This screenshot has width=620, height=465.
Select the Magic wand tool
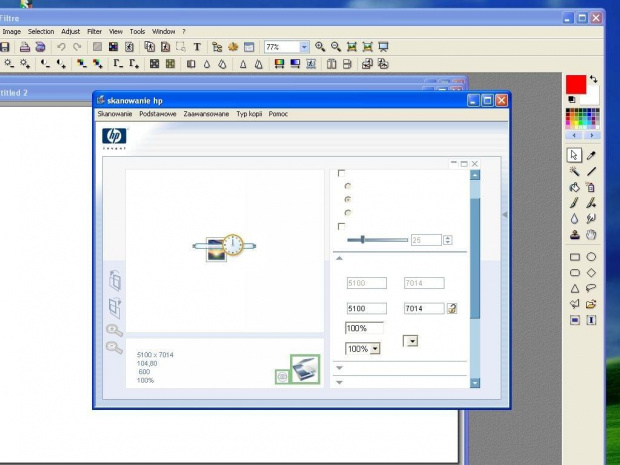tap(575, 171)
